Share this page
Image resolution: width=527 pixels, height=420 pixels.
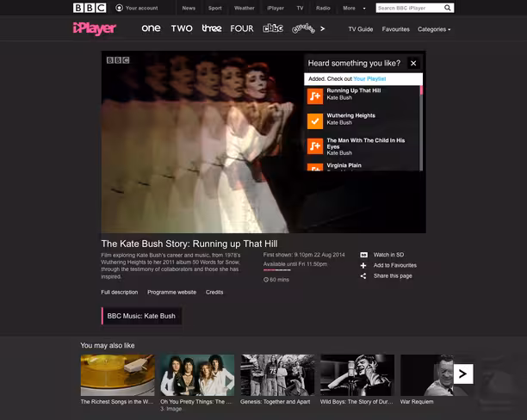393,276
